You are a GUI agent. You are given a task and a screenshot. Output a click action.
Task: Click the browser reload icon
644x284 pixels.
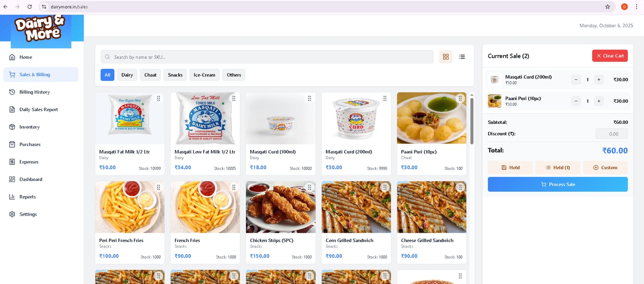(30, 7)
